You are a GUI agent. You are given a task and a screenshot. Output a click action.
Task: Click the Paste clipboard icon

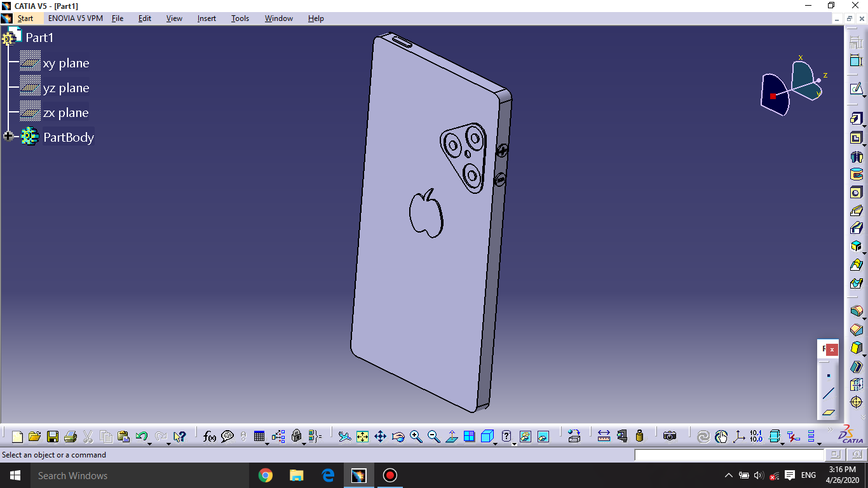tap(124, 437)
